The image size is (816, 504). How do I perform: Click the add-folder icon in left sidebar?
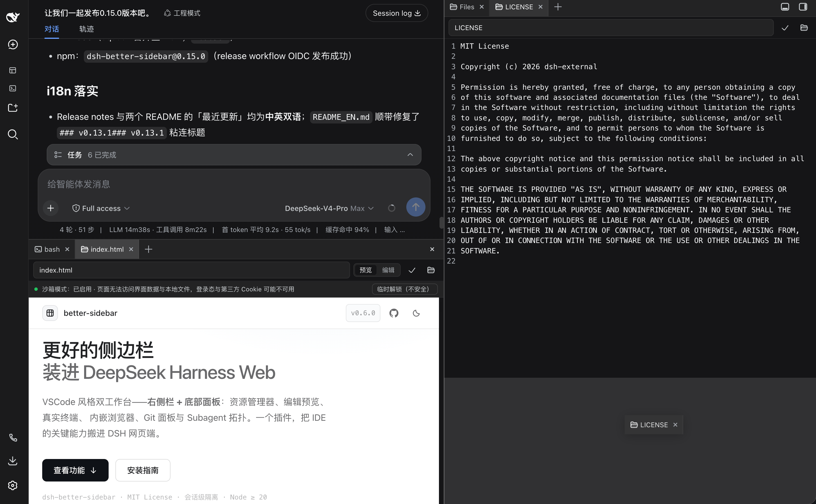[x=13, y=108]
